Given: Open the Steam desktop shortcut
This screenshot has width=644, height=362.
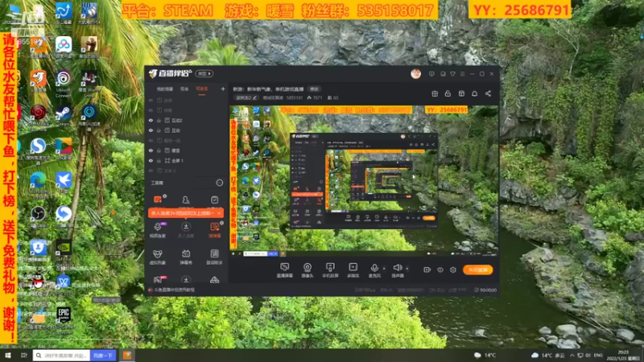Looking at the screenshot, I should tap(64, 115).
